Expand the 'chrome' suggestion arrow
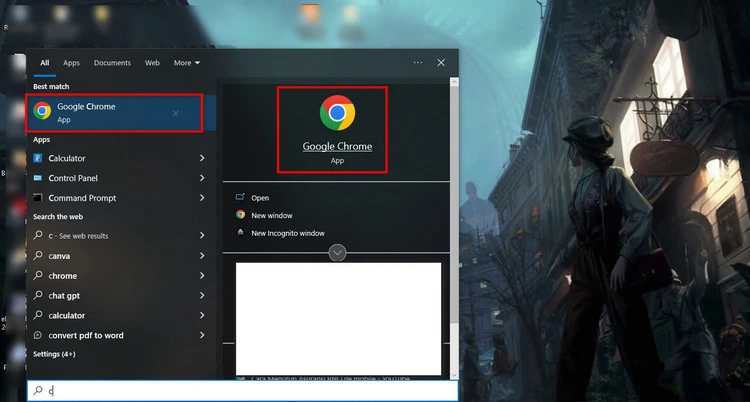 (202, 276)
